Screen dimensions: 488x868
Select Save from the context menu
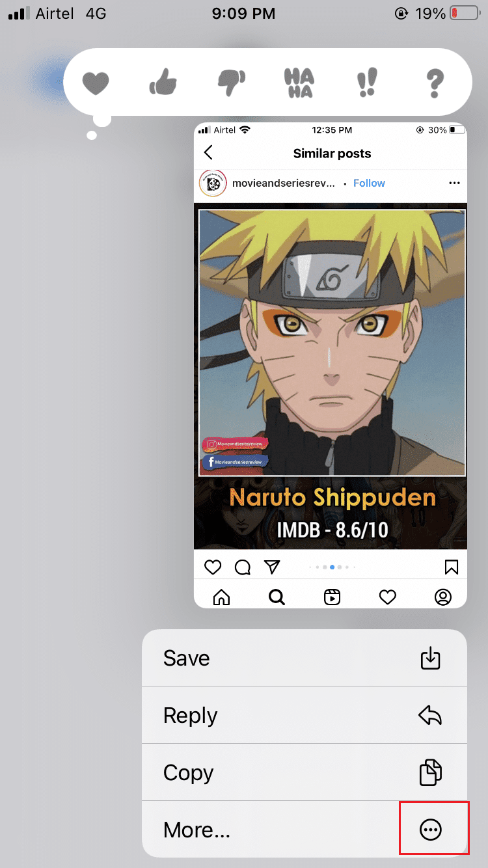click(x=305, y=658)
